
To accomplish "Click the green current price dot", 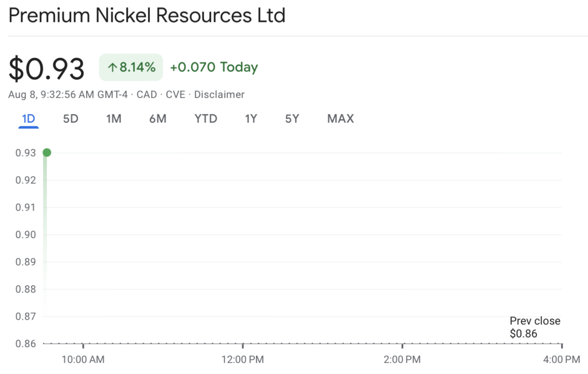I will tap(47, 153).
